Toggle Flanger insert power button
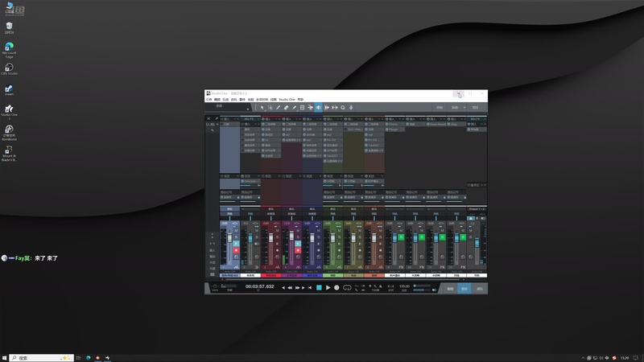This screenshot has height=362, width=644. (x=387, y=130)
